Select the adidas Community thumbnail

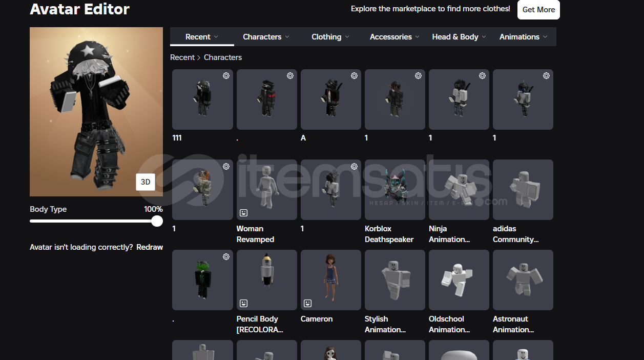(x=523, y=190)
